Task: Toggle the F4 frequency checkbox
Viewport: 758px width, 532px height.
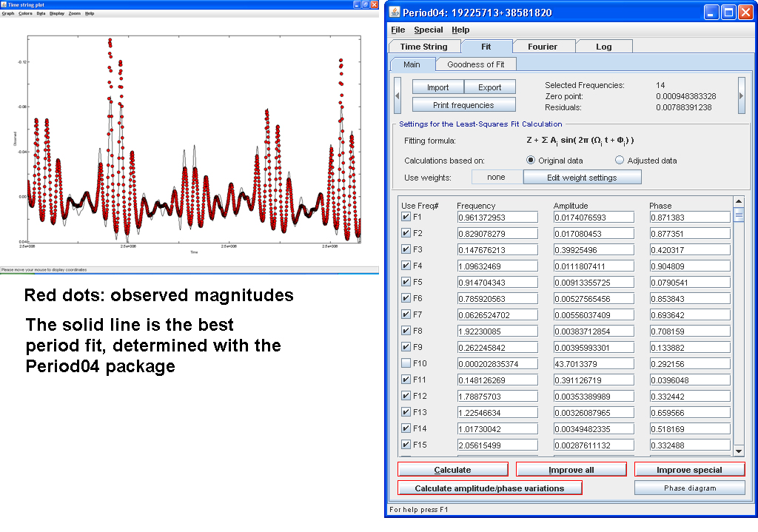Action: pos(406,266)
